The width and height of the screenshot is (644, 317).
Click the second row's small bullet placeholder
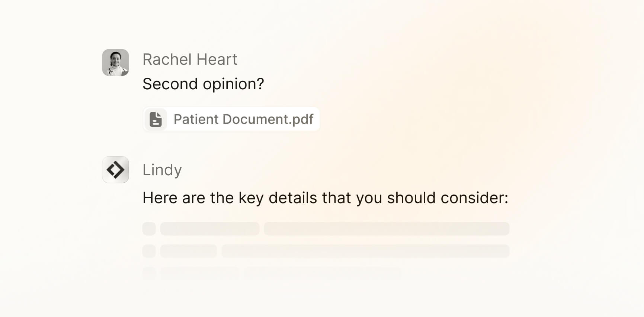[x=149, y=251]
